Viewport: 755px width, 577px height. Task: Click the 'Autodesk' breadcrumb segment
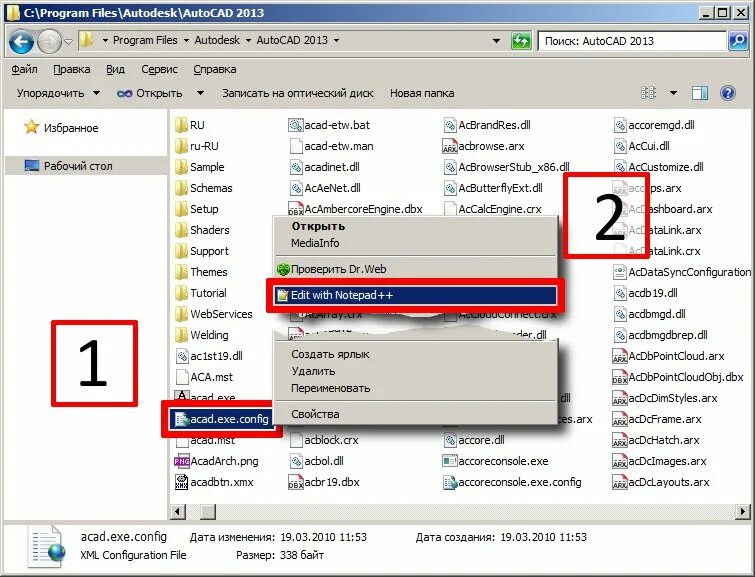pyautogui.click(x=217, y=40)
